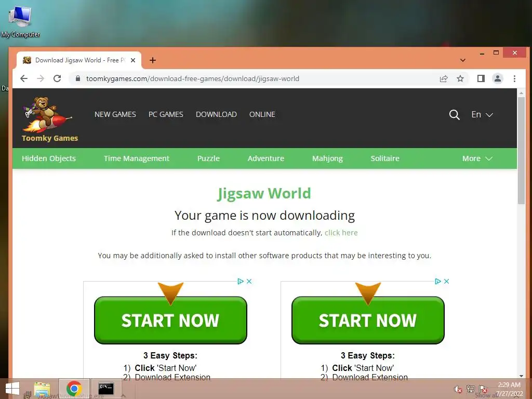The height and width of the screenshot is (399, 532).
Task: Select Adventure category
Action: point(266,158)
